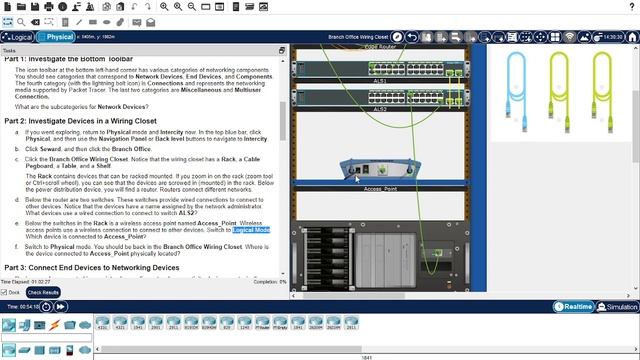Select the Switches subcategory icon
The height and width of the screenshot is (360, 640).
pyautogui.click(x=24, y=350)
